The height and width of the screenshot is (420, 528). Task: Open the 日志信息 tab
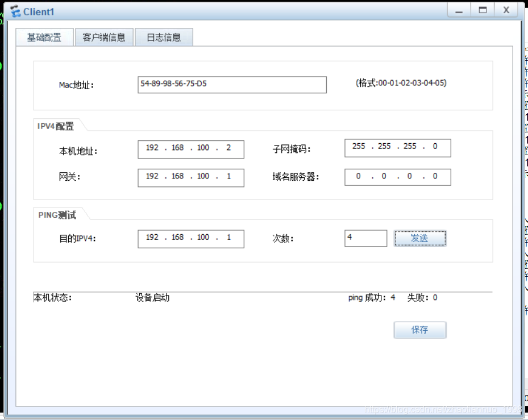pos(164,37)
